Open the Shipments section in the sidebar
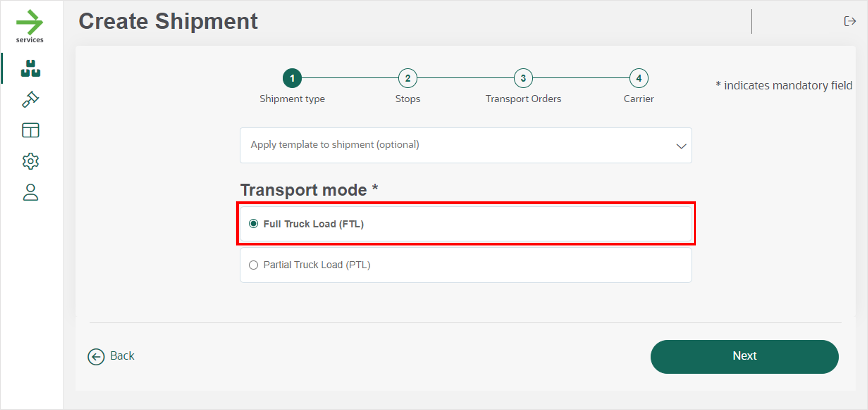This screenshot has height=410, width=868. click(x=30, y=68)
